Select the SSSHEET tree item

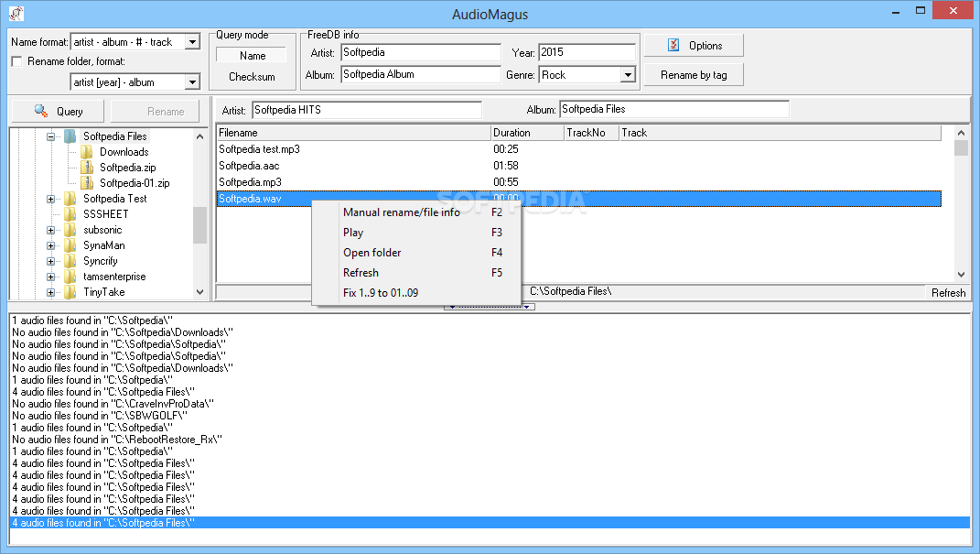(105, 214)
